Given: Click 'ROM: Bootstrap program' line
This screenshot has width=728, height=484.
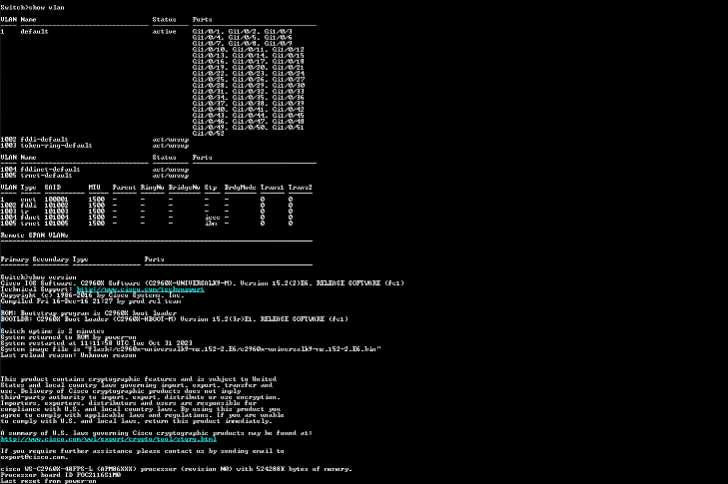Looking at the screenshot, I should pyautogui.click(x=89, y=313).
